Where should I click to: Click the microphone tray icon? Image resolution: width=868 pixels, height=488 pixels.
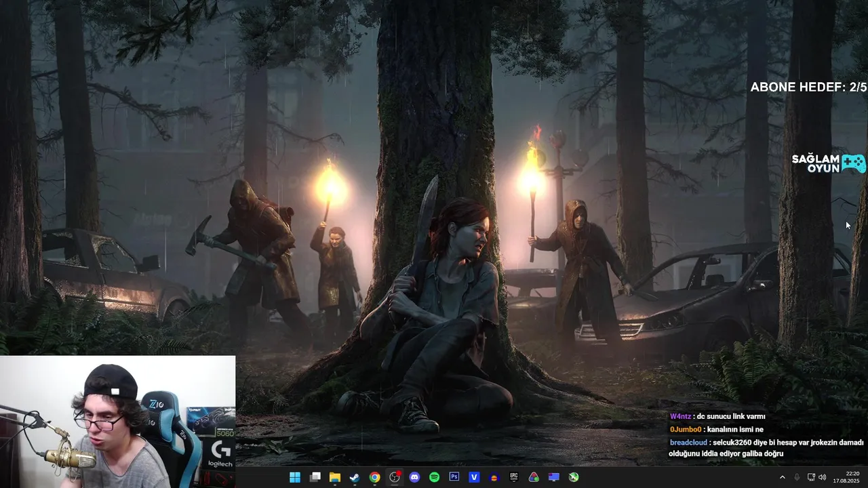point(797,477)
